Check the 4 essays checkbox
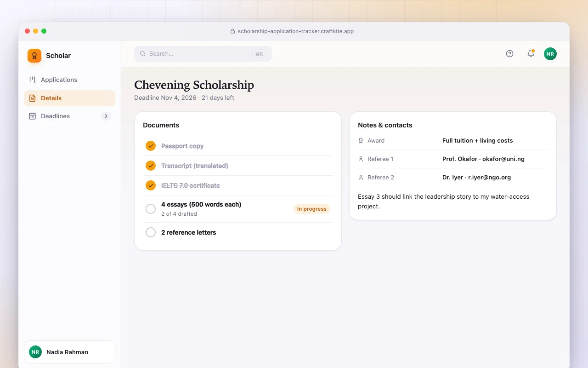 tap(151, 209)
